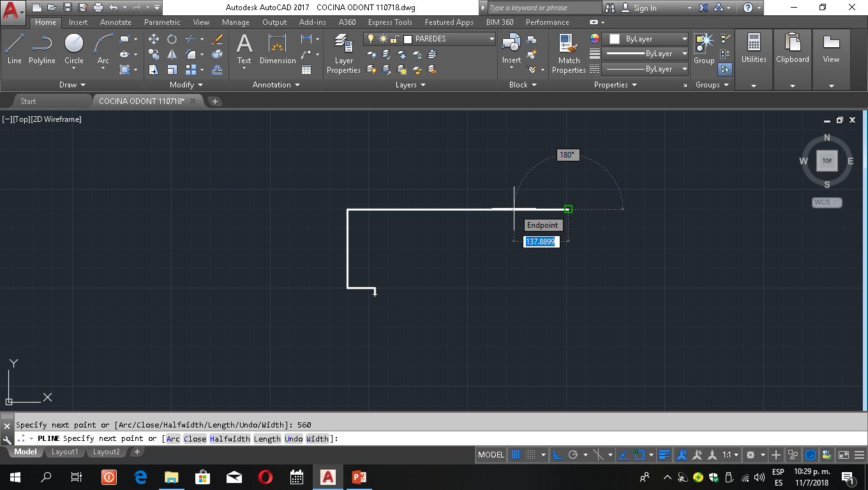Image resolution: width=868 pixels, height=490 pixels.
Task: Click the Dimension tool
Action: click(x=278, y=49)
